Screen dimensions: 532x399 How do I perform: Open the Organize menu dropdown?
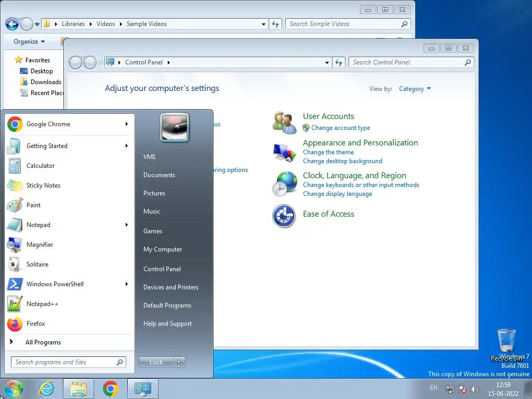coord(29,42)
